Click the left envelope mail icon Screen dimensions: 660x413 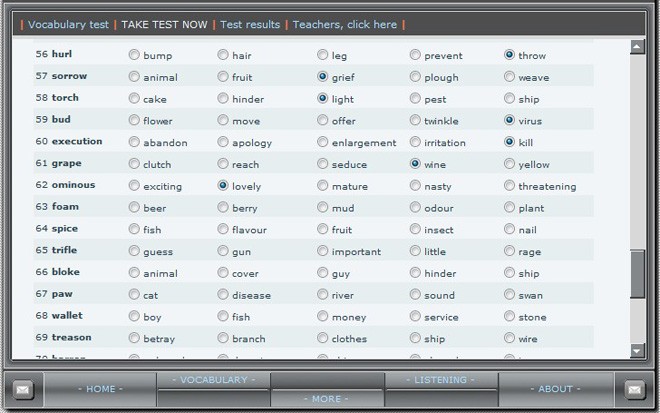click(24, 389)
